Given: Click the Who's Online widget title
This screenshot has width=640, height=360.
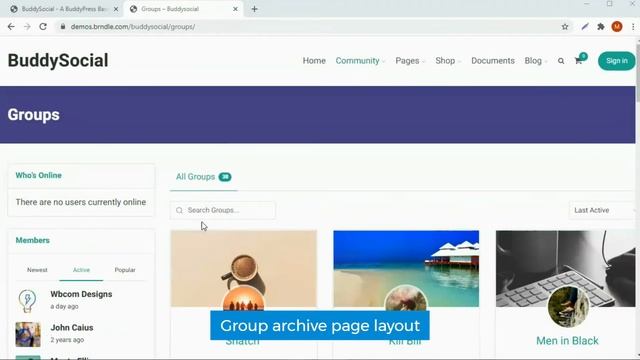Looking at the screenshot, I should click(x=38, y=176).
